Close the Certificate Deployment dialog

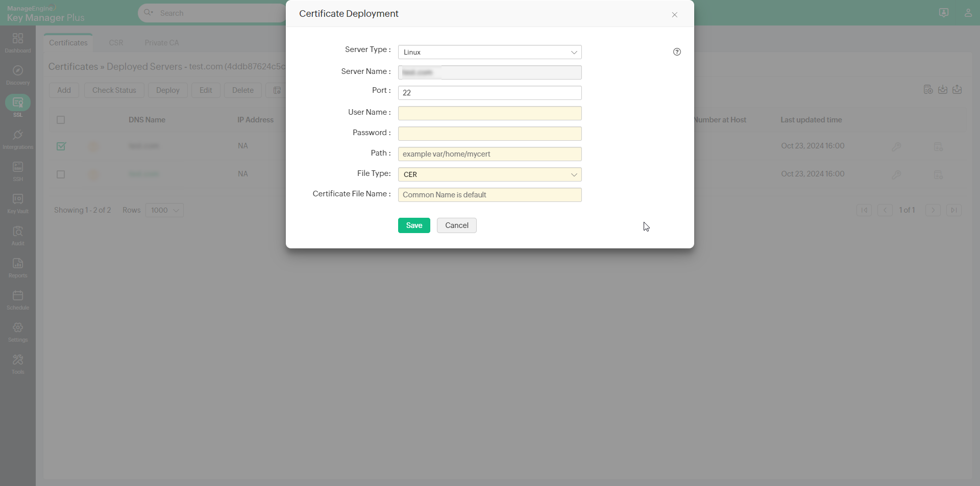pyautogui.click(x=675, y=15)
